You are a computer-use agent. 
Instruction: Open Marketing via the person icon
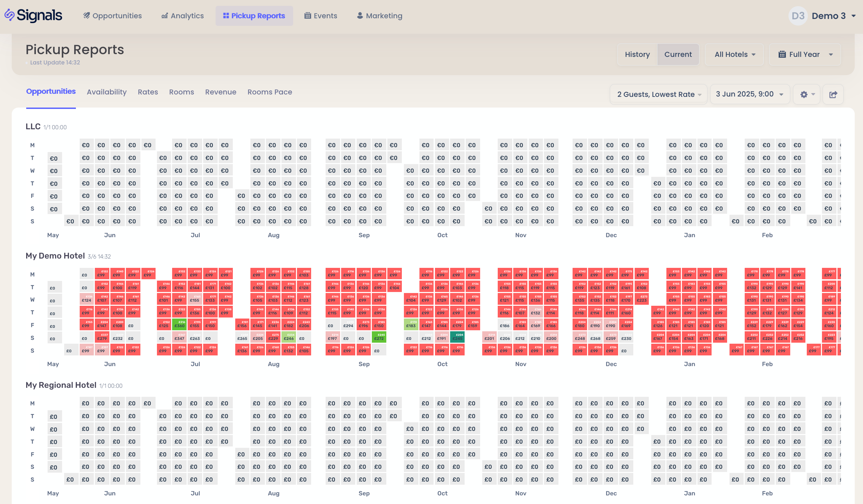[x=360, y=16]
